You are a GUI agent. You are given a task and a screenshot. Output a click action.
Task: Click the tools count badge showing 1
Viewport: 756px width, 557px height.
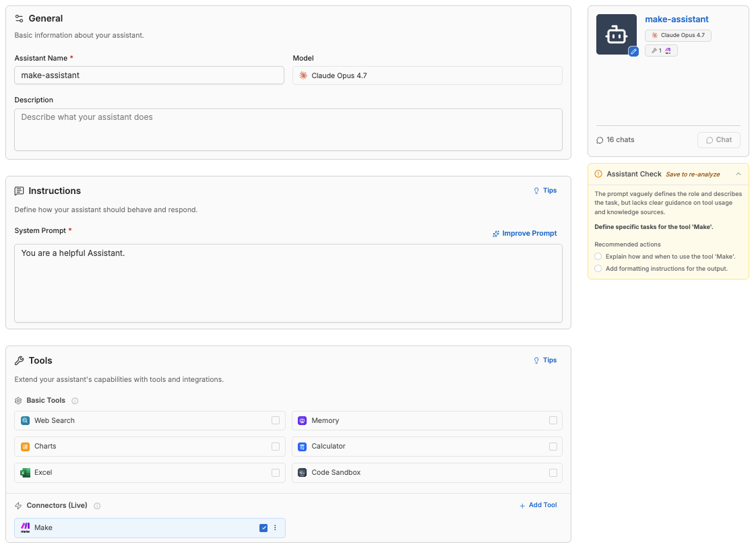click(661, 51)
